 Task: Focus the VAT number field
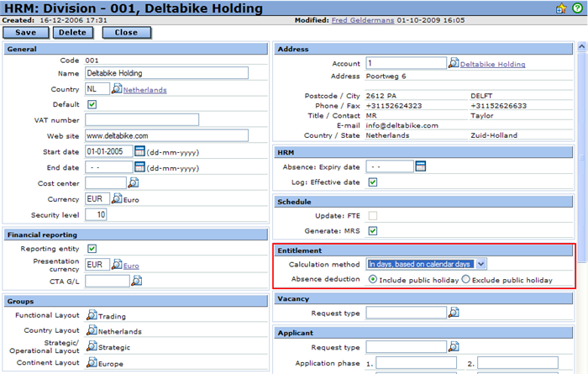click(142, 119)
